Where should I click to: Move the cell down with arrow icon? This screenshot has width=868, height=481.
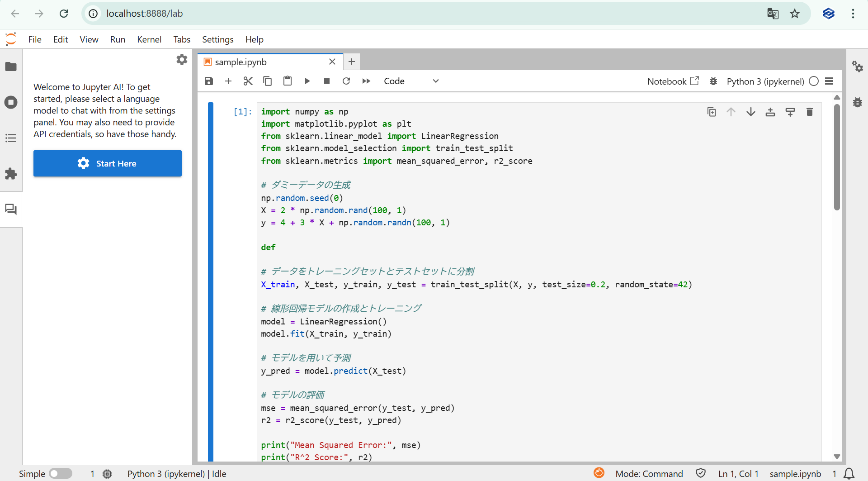[750, 112]
